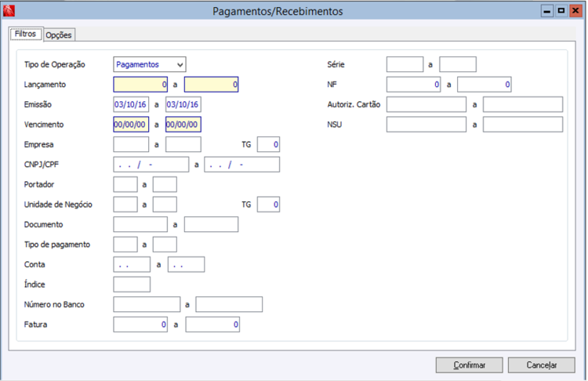Click the Cancelar button
The height and width of the screenshot is (381, 588).
pos(541,365)
